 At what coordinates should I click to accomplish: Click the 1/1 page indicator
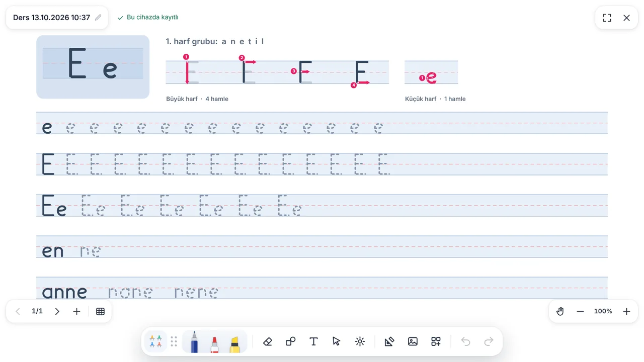pos(37,311)
